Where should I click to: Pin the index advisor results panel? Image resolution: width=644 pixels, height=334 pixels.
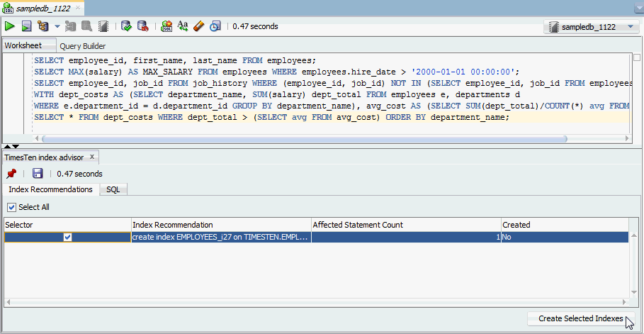11,174
